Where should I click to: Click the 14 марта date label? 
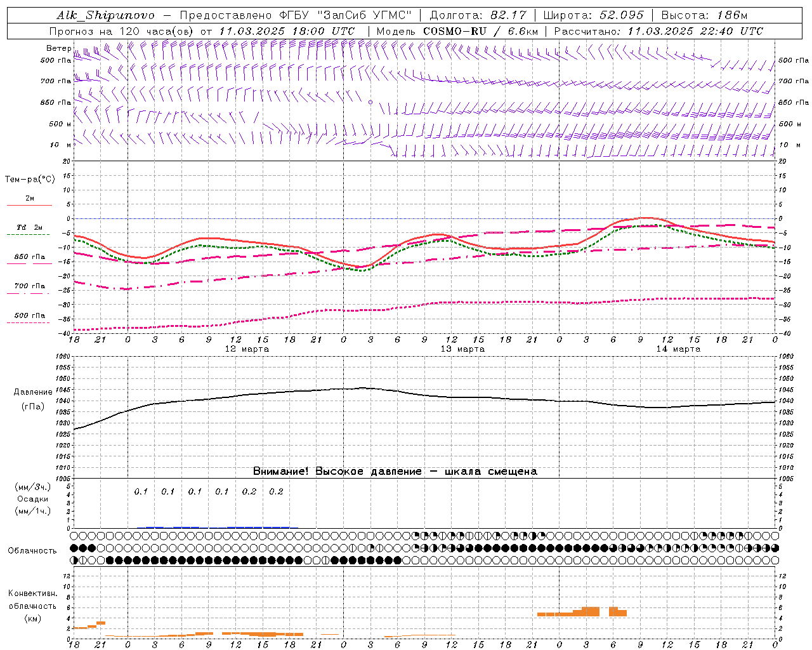tap(678, 348)
